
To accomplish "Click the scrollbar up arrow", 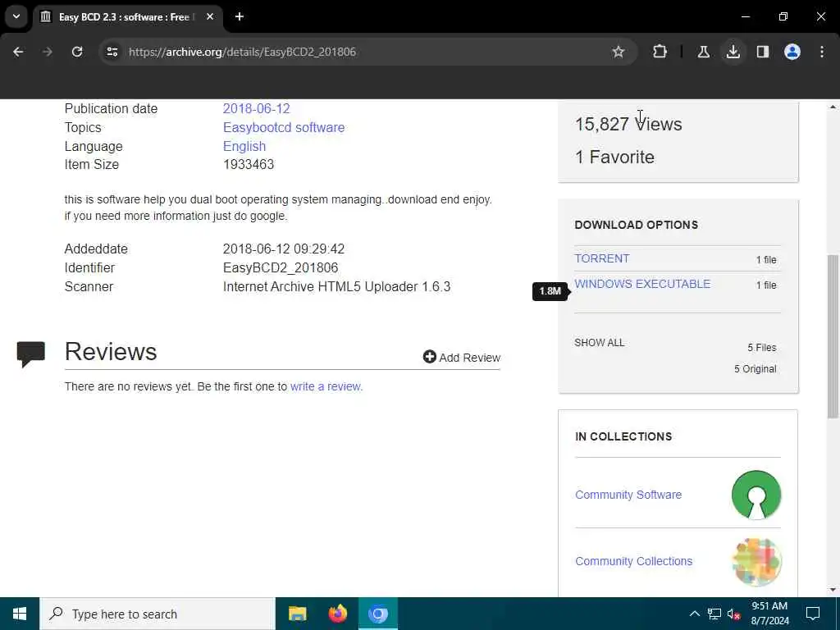I will coord(833,107).
